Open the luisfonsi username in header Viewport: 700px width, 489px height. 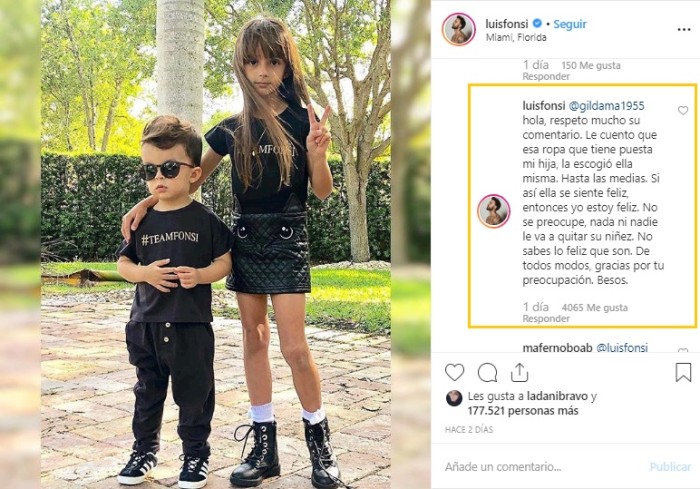[x=507, y=24]
